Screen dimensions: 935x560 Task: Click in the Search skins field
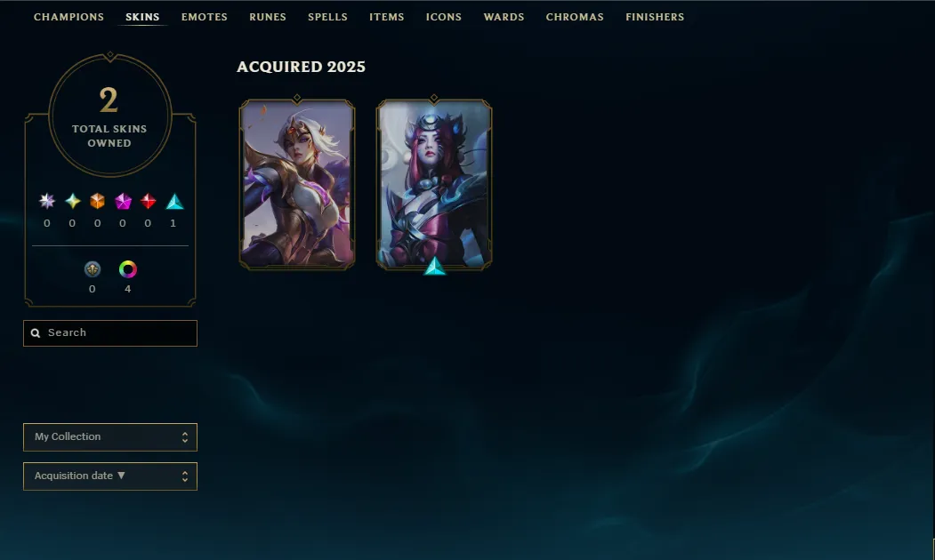110,333
